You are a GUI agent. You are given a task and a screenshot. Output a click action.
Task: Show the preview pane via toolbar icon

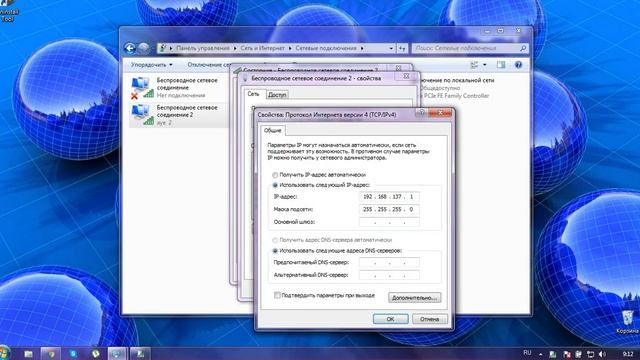[501, 65]
